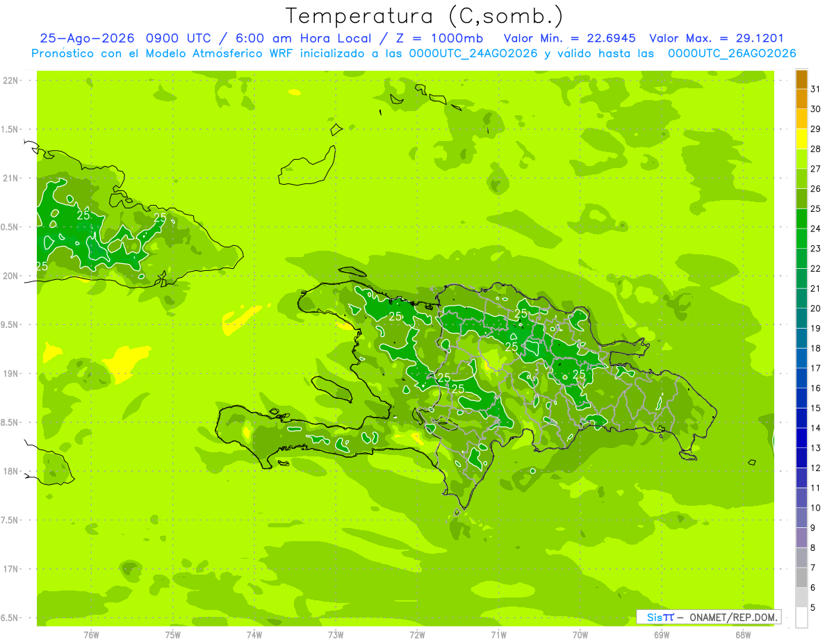Image resolution: width=834 pixels, height=644 pixels.
Task: Click the "20N" latitude label
Action: click(10, 276)
